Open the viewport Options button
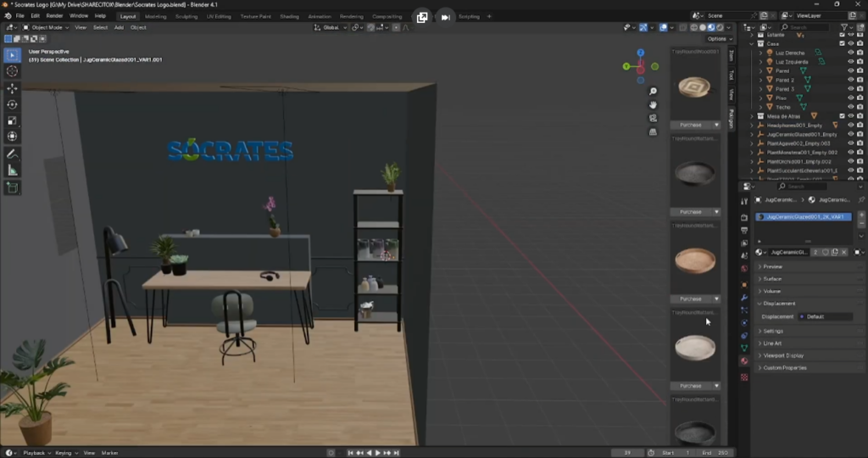Screen dimensions: 868x458 (720, 39)
